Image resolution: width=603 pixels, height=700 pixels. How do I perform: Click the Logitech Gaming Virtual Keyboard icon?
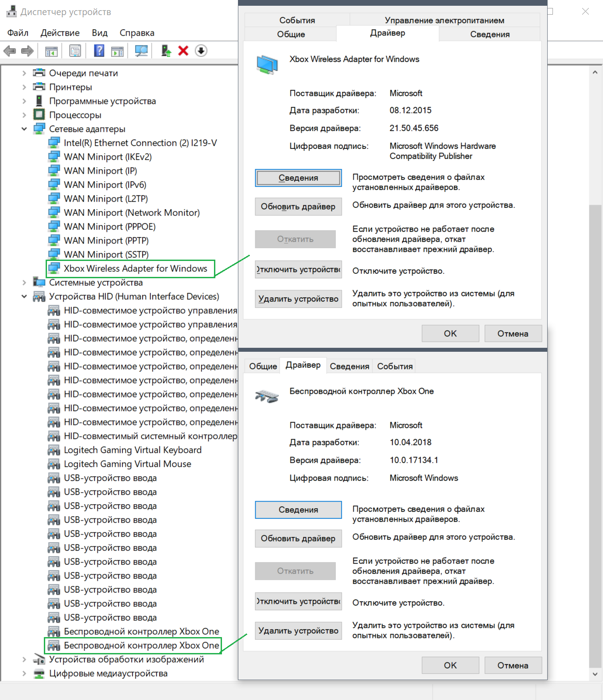(x=54, y=450)
